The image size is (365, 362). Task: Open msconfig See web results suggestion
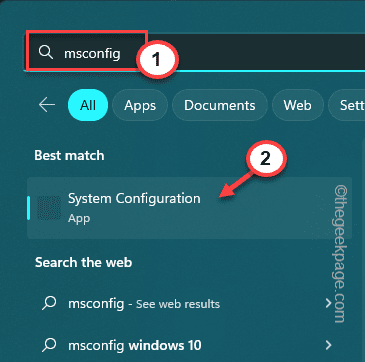pos(189,303)
